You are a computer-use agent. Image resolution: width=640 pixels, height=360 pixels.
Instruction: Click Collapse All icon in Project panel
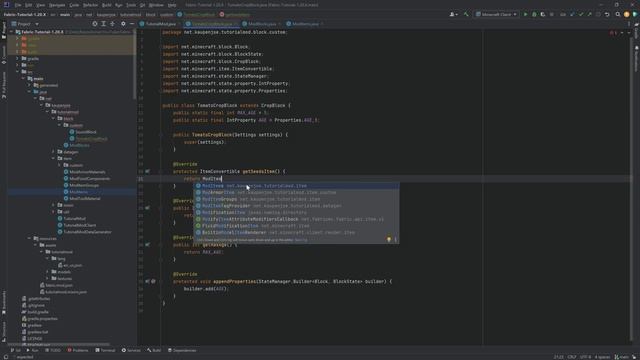[x=112, y=24]
